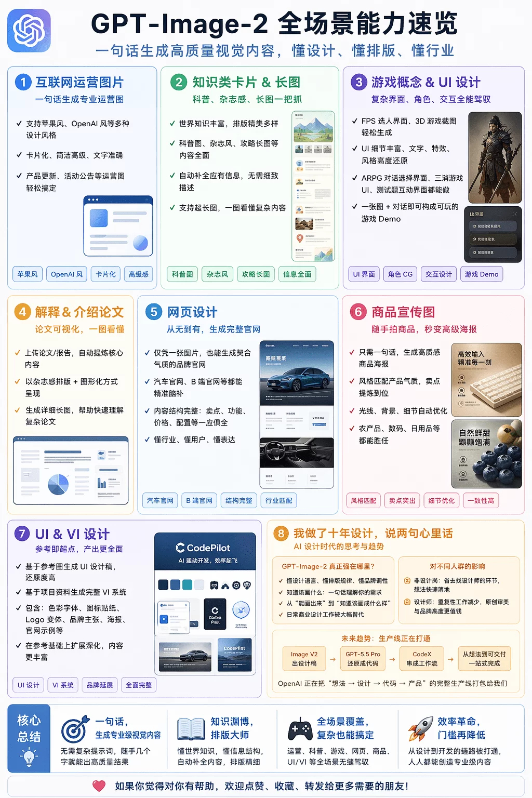Select the 苹果风 tag
532x798 pixels.
pyautogui.click(x=28, y=274)
